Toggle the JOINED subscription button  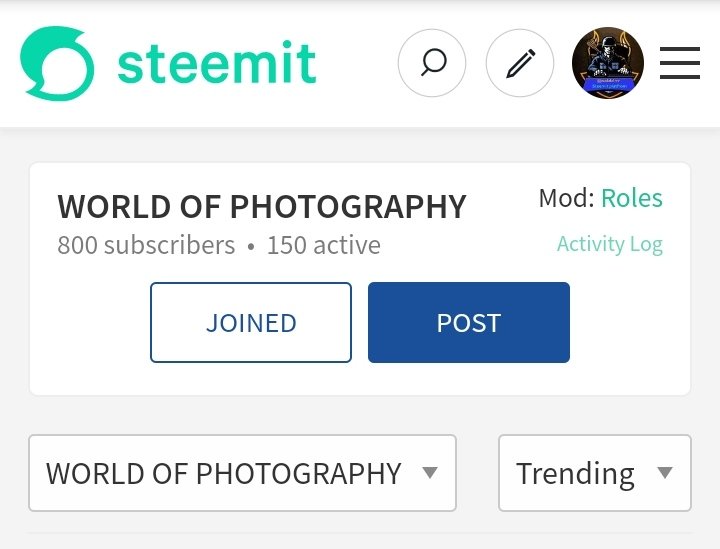coord(251,322)
